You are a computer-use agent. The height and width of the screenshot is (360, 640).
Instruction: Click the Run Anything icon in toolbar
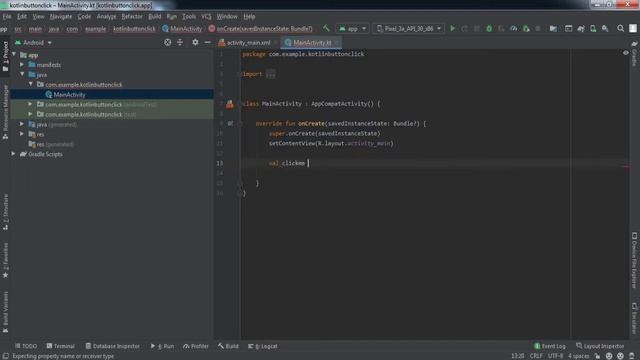click(568, 29)
